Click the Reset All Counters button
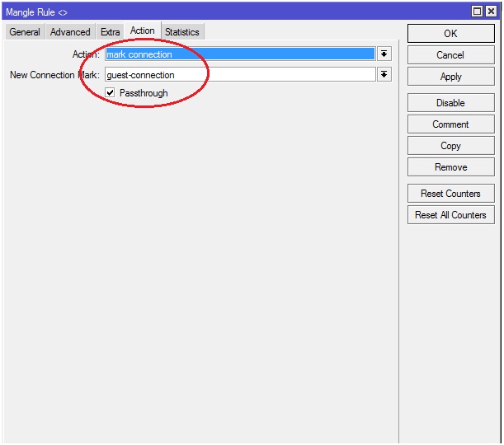The width and height of the screenshot is (504, 445). (x=450, y=215)
